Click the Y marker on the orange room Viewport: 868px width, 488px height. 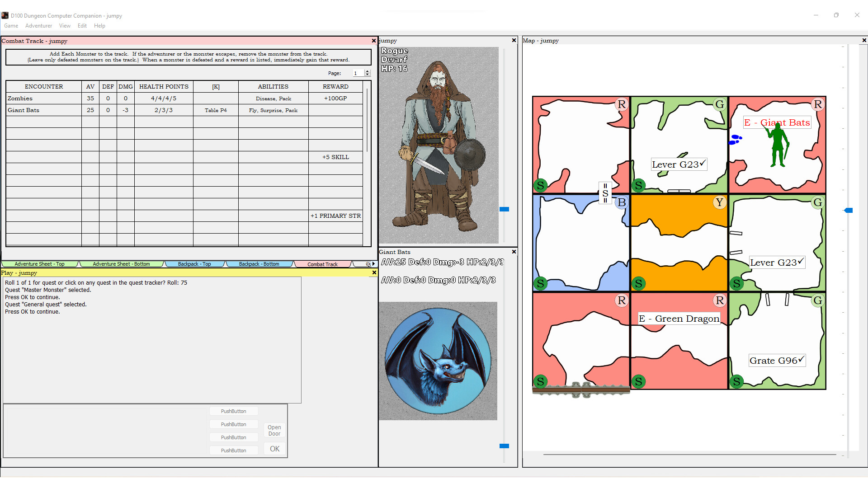click(719, 202)
